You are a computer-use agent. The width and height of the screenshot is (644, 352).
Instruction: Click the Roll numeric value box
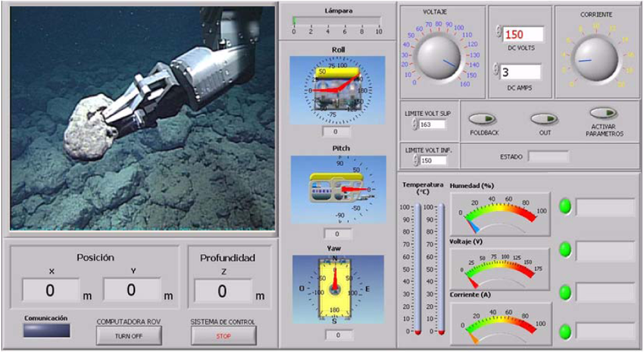336,132
